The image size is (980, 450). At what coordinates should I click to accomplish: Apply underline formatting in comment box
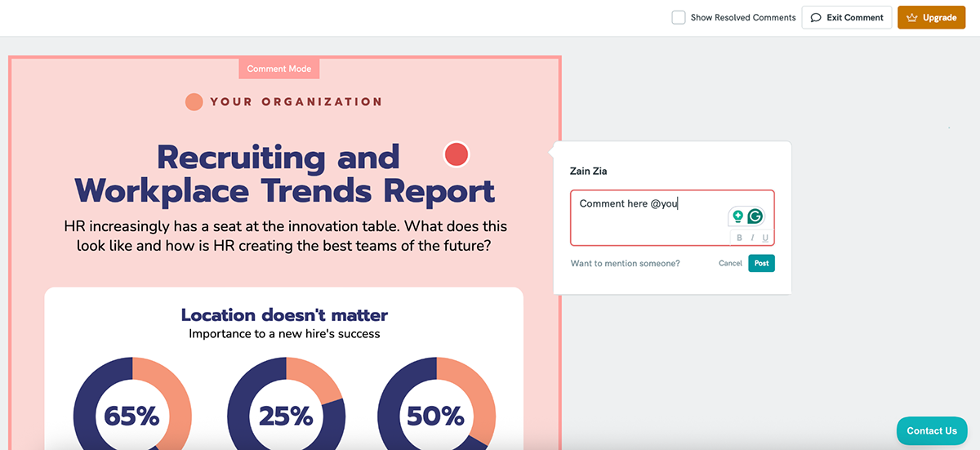click(x=765, y=238)
